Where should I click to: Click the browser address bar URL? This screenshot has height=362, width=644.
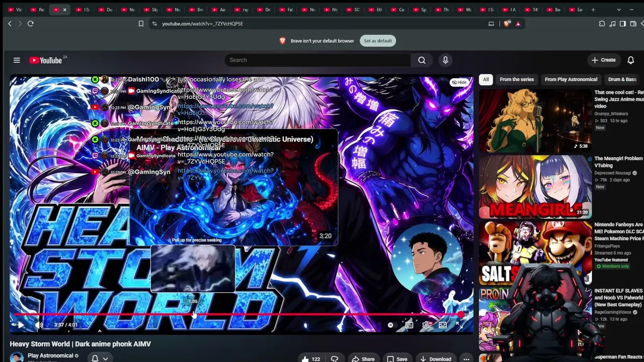point(202,24)
